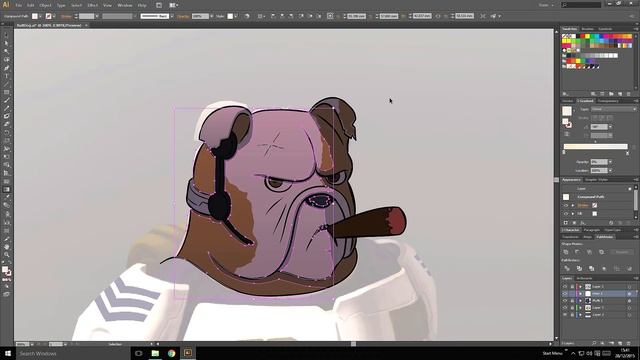Expand Stroke row in Appearance panel

573,205
